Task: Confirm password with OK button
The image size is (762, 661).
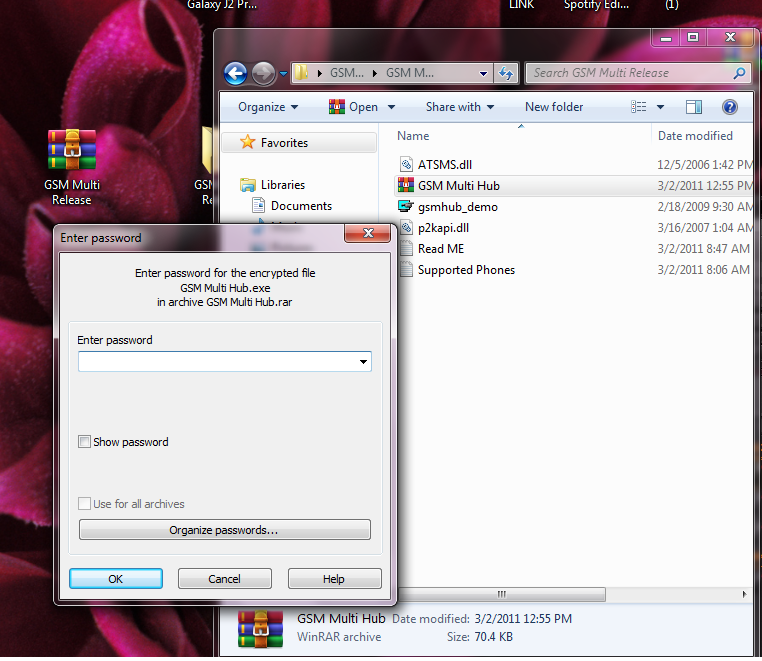Action: coord(116,579)
